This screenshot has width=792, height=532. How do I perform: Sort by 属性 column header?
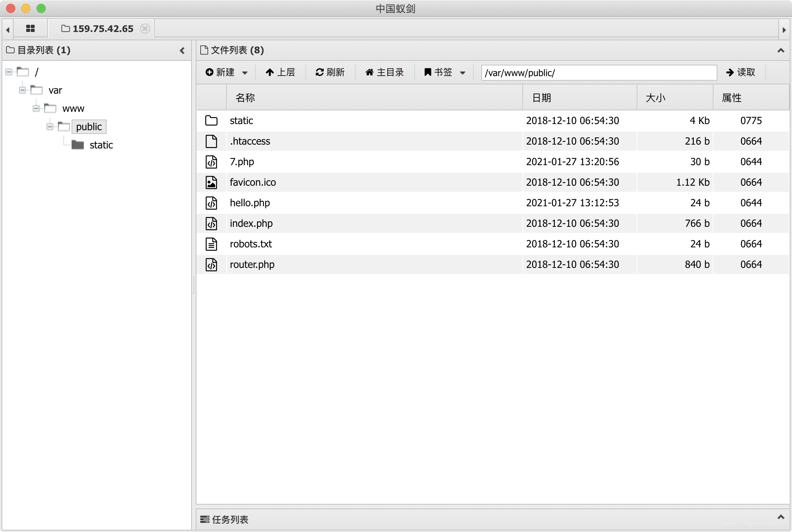click(x=751, y=98)
